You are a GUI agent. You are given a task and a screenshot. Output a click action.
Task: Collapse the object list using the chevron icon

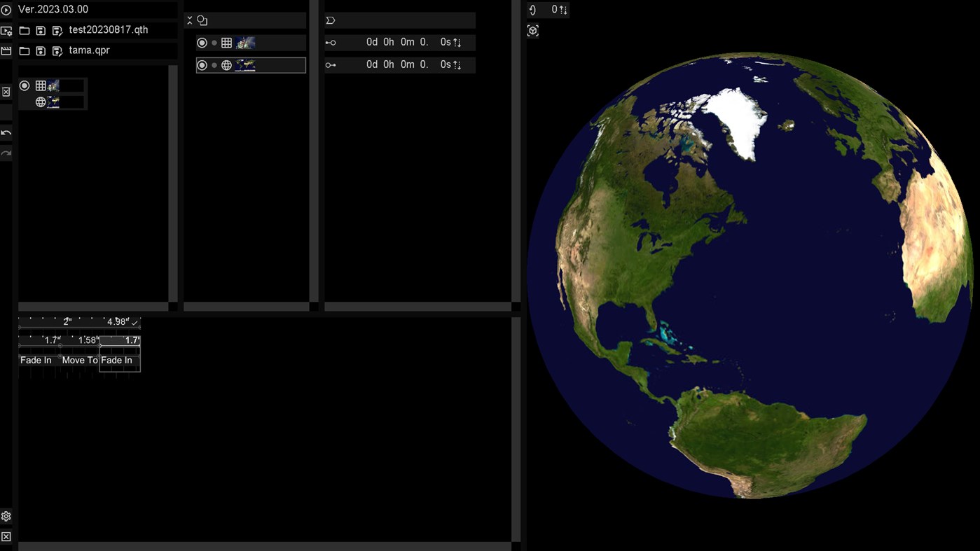pos(188,20)
